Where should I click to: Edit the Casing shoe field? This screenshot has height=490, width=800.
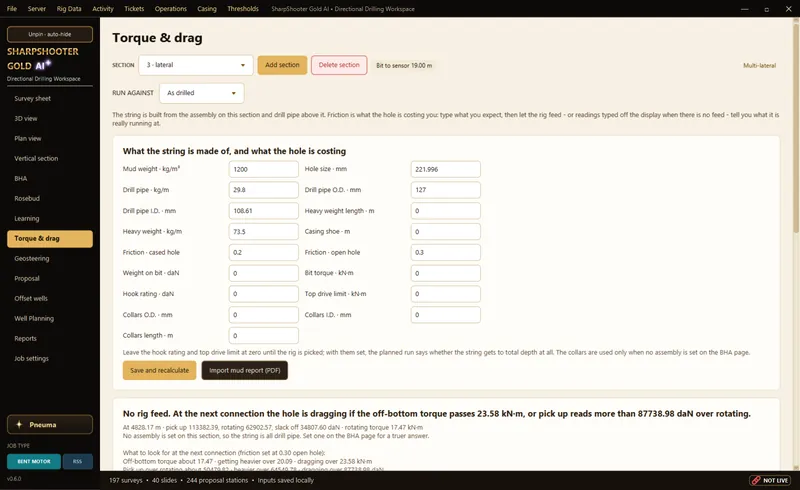(445, 232)
